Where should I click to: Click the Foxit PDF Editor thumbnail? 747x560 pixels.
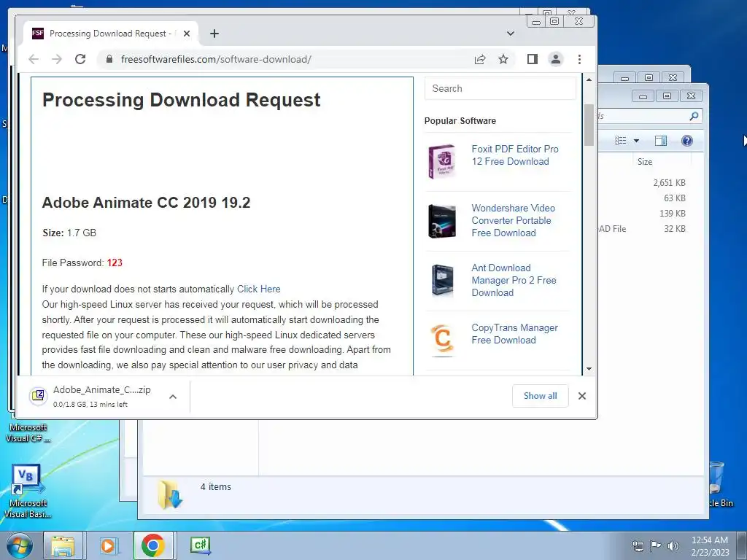coord(441,162)
